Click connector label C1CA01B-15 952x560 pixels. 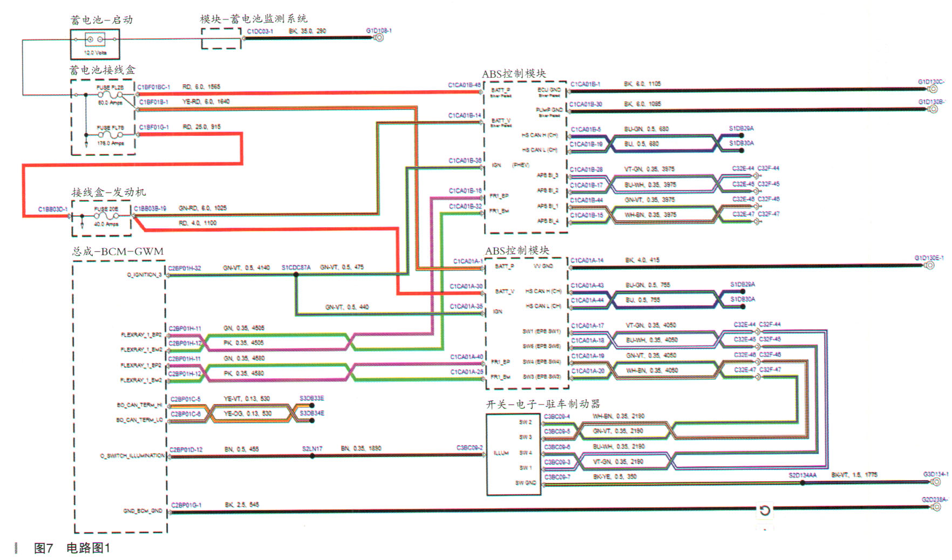587,215
